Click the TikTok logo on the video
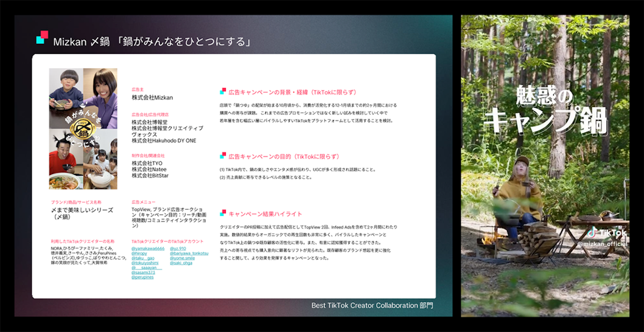The image size is (644, 332). point(606,233)
